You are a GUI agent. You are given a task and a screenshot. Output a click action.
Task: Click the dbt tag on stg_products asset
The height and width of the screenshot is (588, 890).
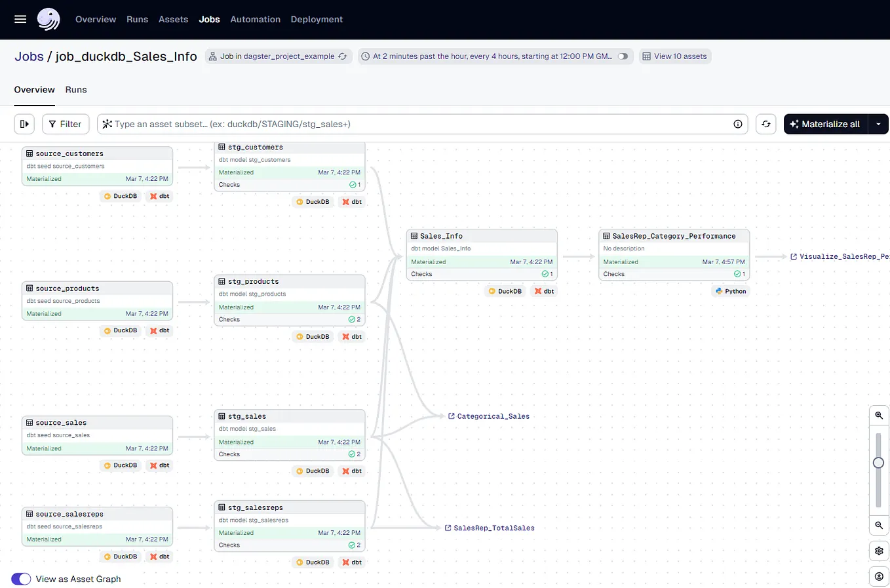tap(351, 336)
